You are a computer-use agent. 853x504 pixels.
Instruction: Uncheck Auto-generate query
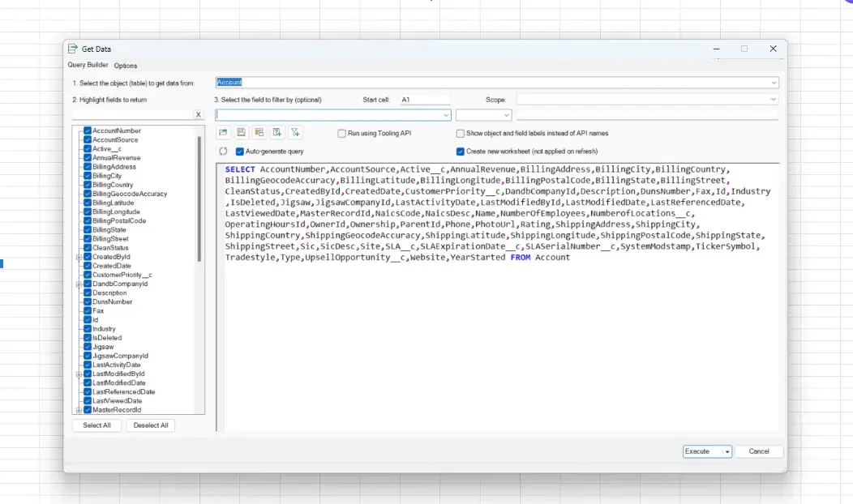click(x=239, y=152)
